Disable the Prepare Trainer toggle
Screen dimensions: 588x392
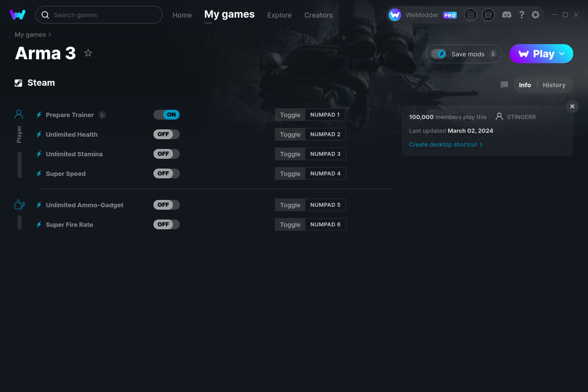(167, 114)
